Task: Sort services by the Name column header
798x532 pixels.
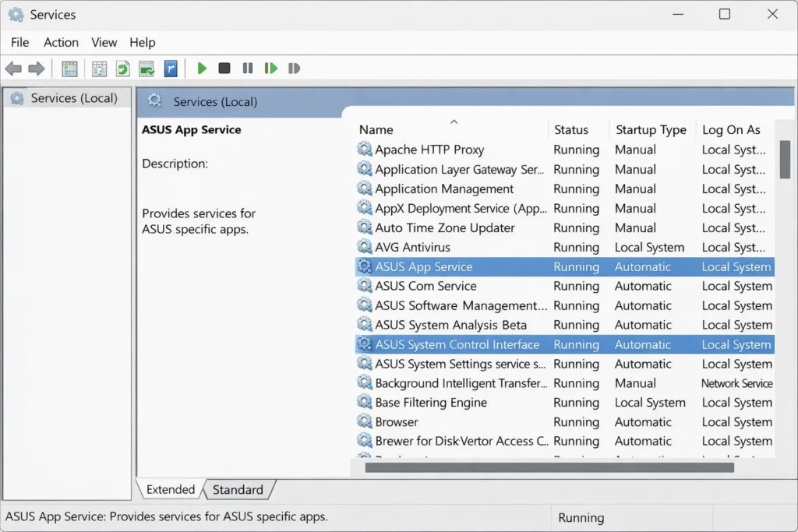Action: pyautogui.click(x=376, y=129)
